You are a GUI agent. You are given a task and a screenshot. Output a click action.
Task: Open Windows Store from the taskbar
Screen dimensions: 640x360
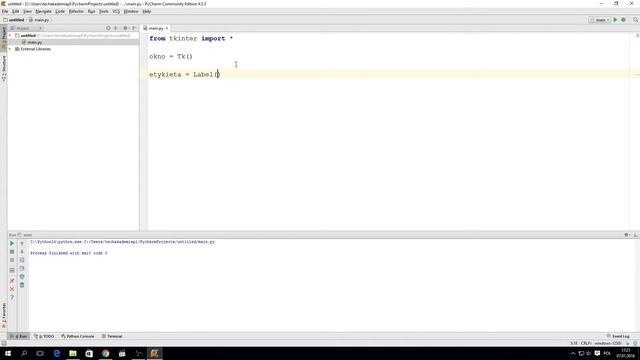89,353
